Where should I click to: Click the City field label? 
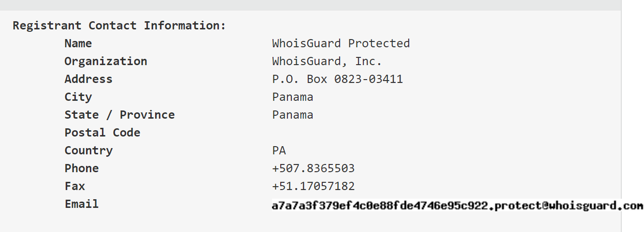78,97
